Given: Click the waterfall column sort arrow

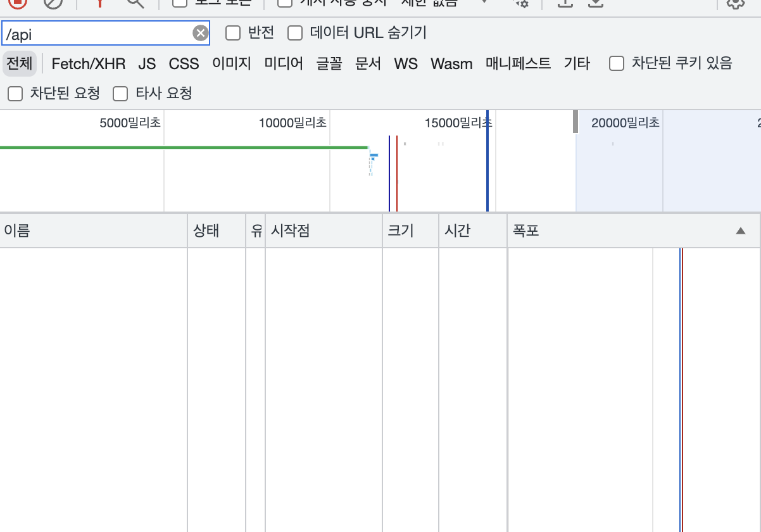Looking at the screenshot, I should [740, 230].
